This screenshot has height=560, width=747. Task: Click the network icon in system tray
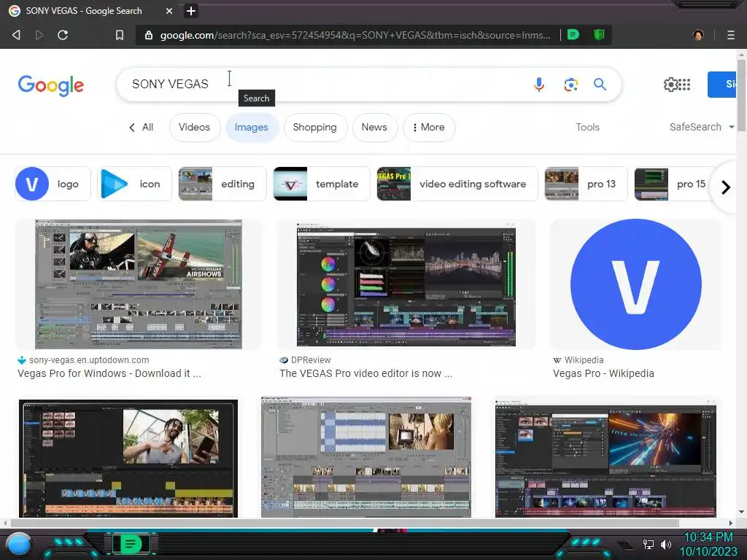click(648, 544)
